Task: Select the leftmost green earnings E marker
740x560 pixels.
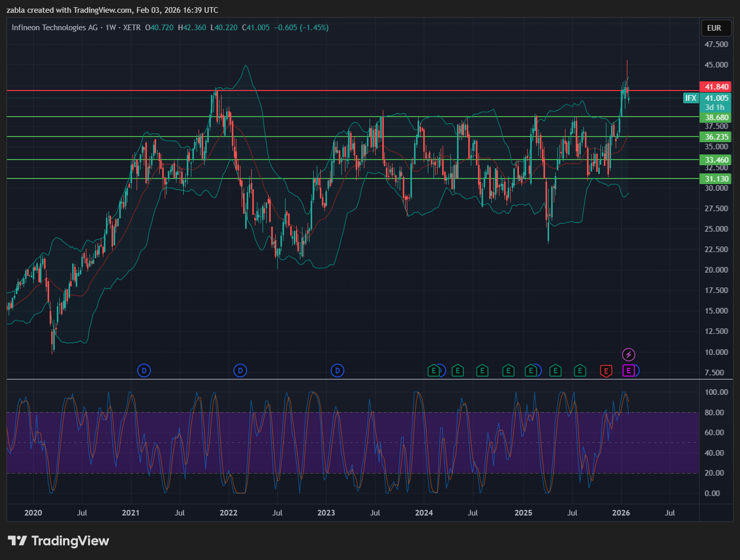Action: click(433, 371)
